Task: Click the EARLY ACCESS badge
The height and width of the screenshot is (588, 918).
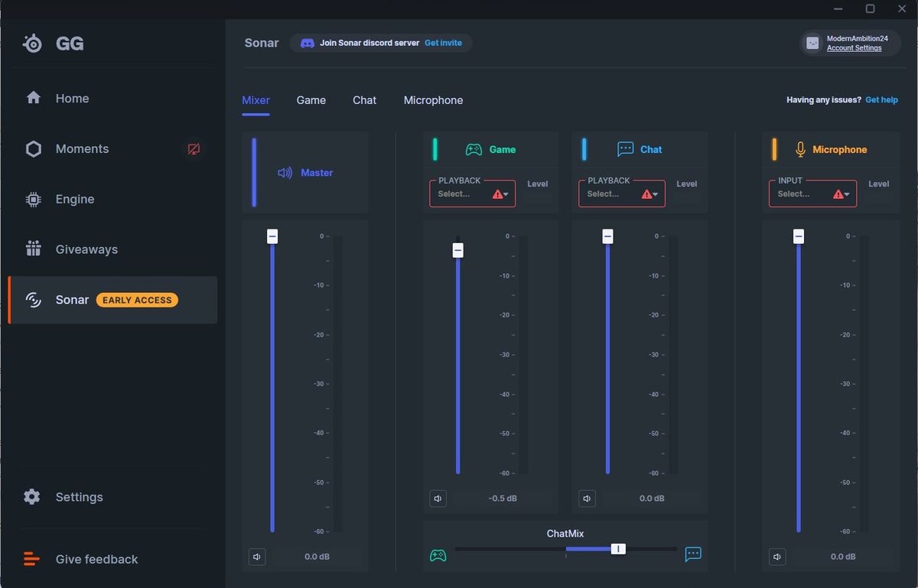Action: pos(137,300)
